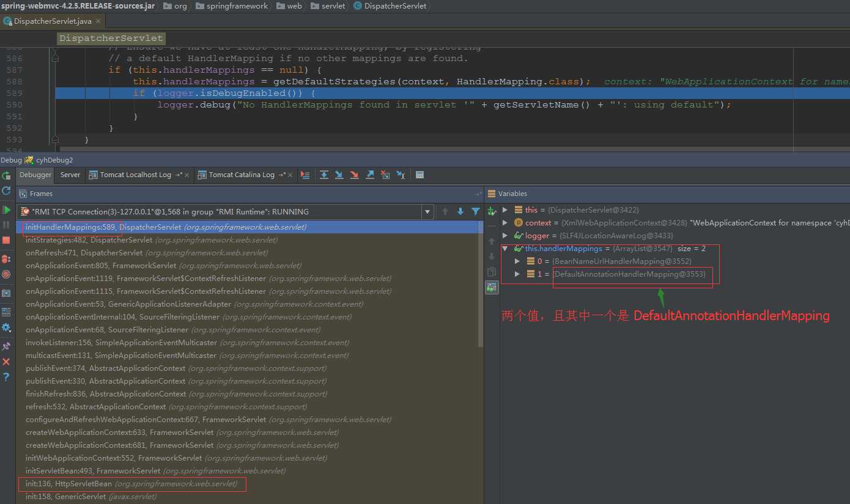
Task: Toggle Mute Breakpoints icon
Action: pos(6,274)
